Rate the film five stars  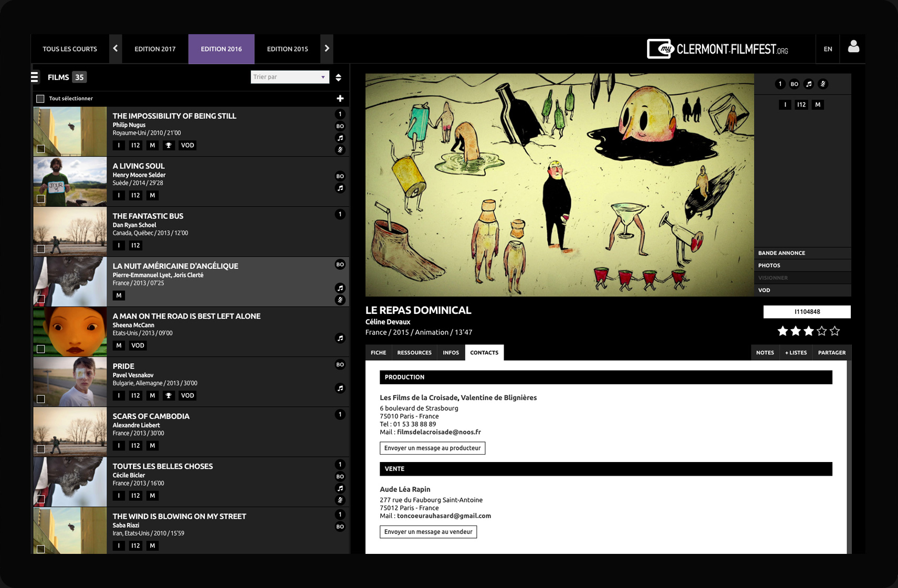point(835,331)
